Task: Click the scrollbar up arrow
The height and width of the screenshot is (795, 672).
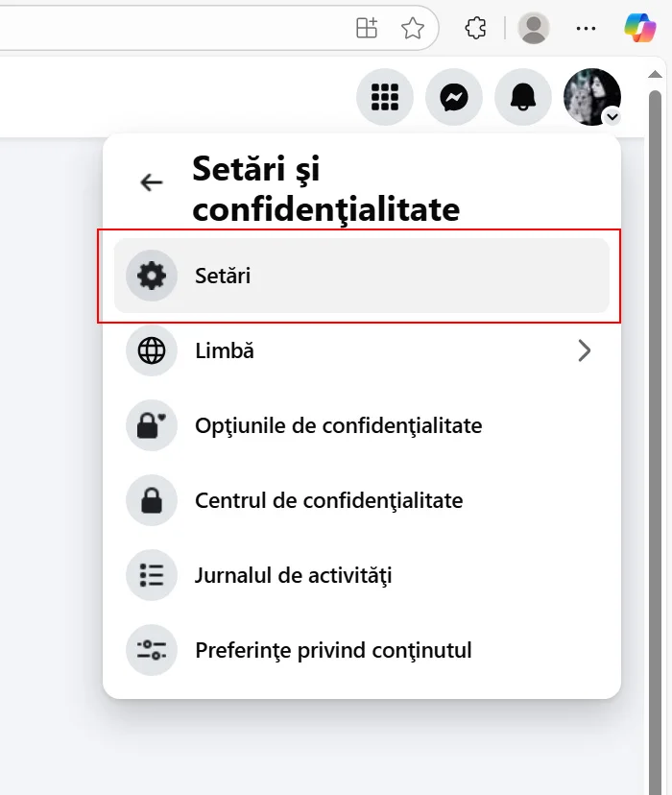Action: 656,74
